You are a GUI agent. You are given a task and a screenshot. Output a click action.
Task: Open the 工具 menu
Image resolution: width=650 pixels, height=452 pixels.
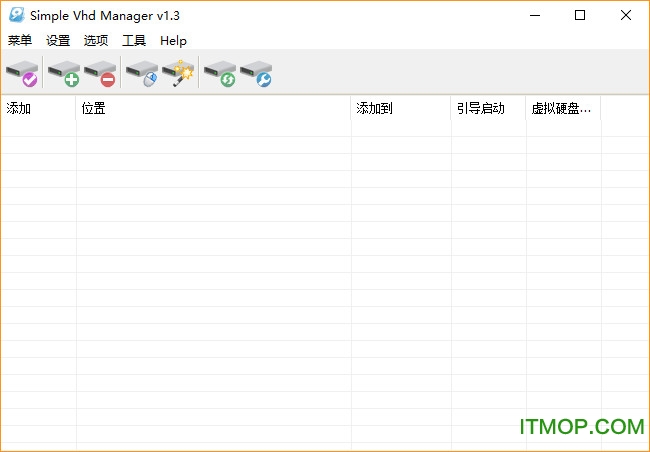tap(134, 41)
